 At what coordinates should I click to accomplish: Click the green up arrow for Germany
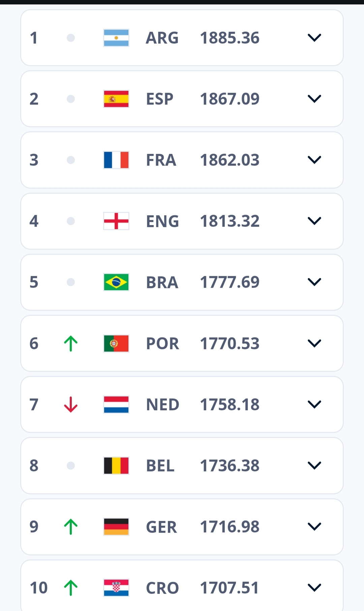(71, 527)
